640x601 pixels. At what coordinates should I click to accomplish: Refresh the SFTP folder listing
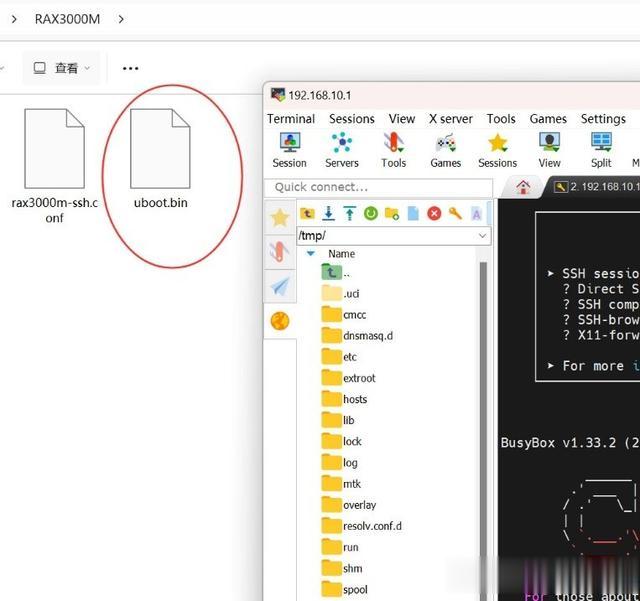pos(371,213)
